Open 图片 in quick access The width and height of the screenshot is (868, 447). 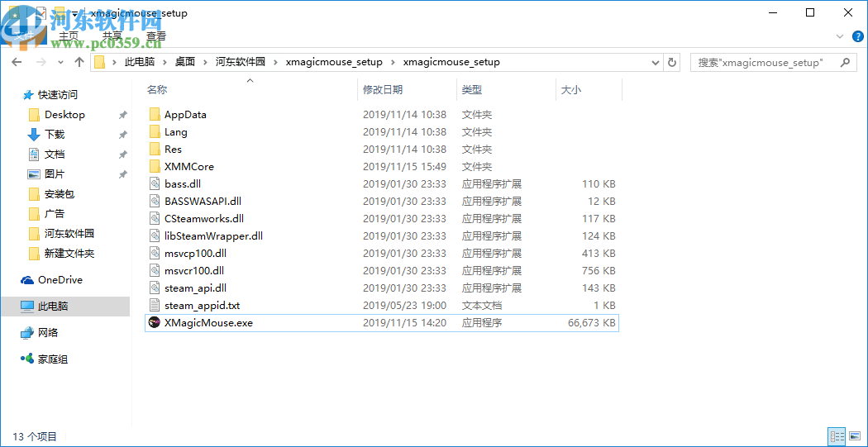[55, 174]
